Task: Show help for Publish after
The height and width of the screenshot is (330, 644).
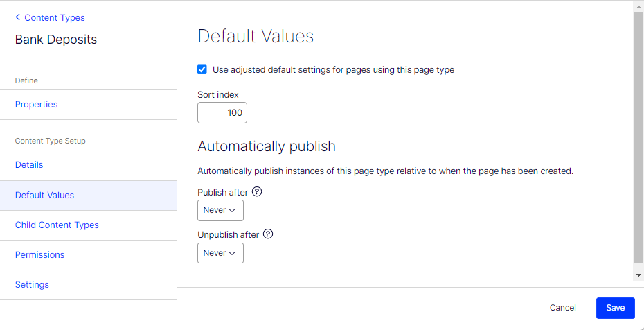Action: pos(257,191)
